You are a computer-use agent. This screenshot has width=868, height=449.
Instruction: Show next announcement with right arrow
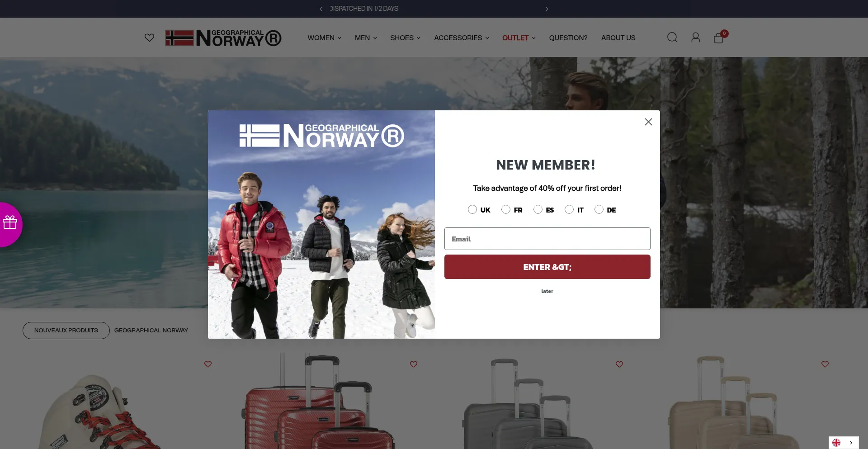[x=547, y=9]
